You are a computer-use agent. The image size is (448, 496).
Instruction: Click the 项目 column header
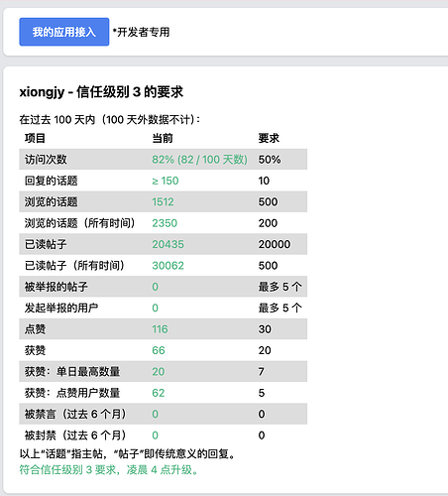coord(35,138)
